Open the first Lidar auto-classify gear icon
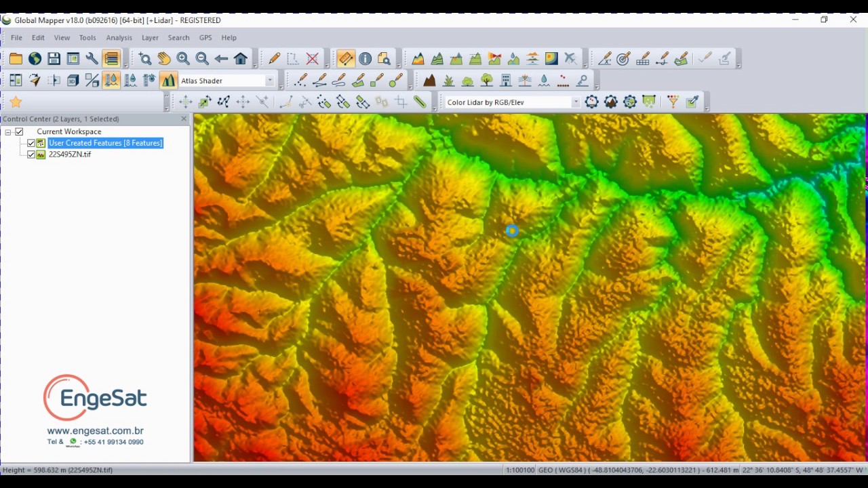The height and width of the screenshot is (488, 868). [591, 102]
